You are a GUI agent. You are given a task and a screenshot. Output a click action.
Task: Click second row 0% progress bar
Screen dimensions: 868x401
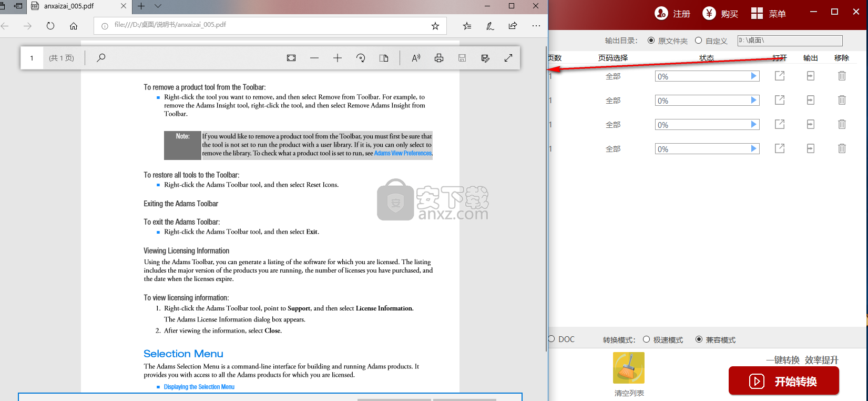pos(707,101)
